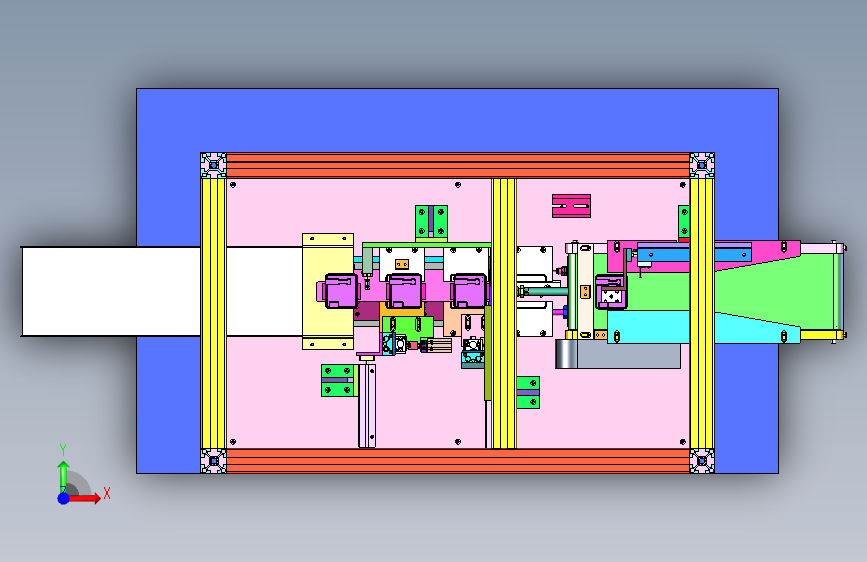Select the top orange extrusion beam
Image resolution: width=867 pixels, height=562 pixels.
coord(458,165)
